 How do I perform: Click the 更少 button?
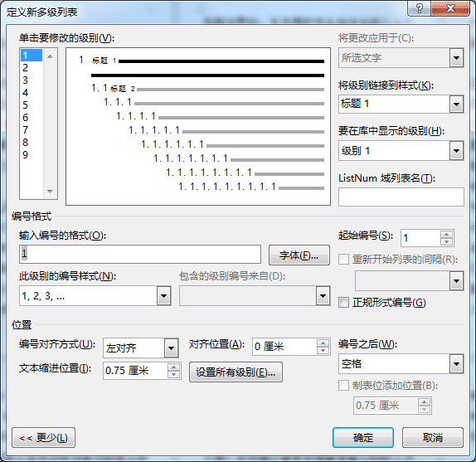[x=43, y=438]
